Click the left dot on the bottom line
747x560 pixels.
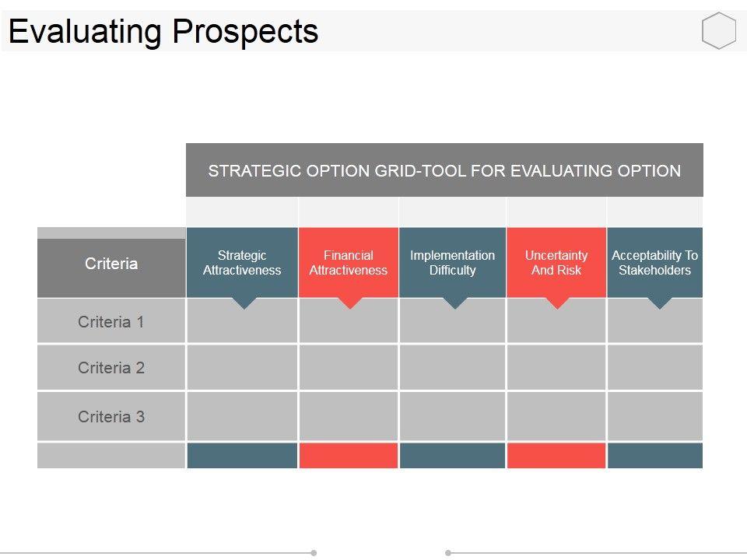point(314,553)
